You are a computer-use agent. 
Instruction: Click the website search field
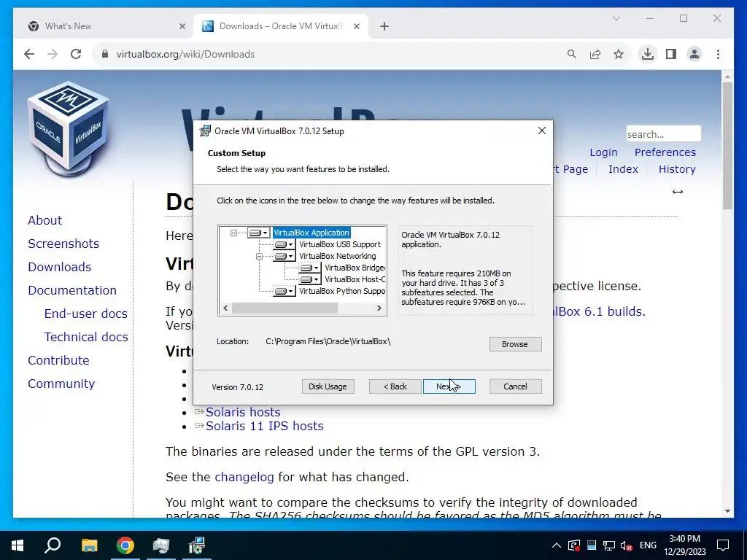[663, 134]
